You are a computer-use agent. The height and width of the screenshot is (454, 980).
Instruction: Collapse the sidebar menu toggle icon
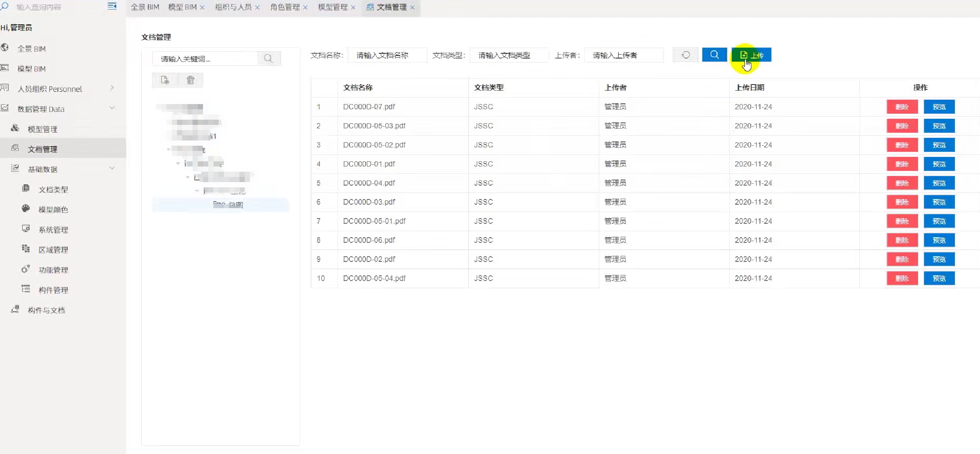pyautogui.click(x=112, y=6)
